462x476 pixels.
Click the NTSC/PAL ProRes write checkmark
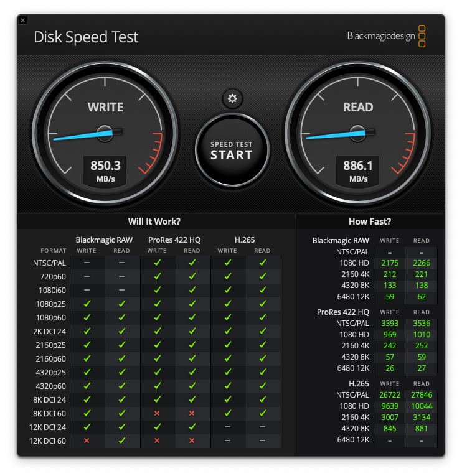158,263
